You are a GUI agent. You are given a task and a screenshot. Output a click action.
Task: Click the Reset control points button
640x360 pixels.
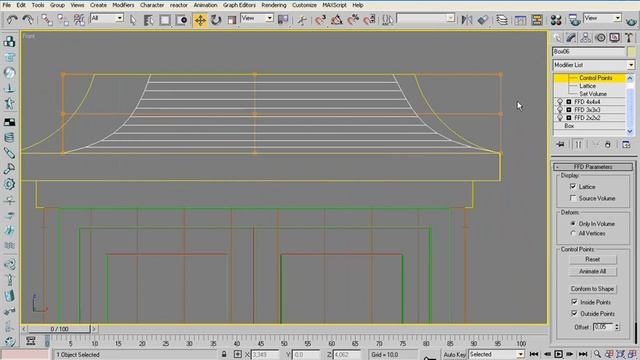coord(593,259)
